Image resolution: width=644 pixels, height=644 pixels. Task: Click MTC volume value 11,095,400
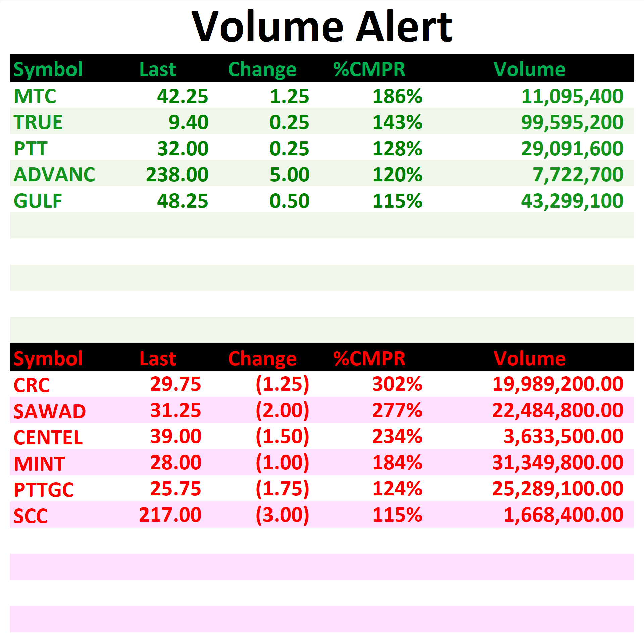572,97
